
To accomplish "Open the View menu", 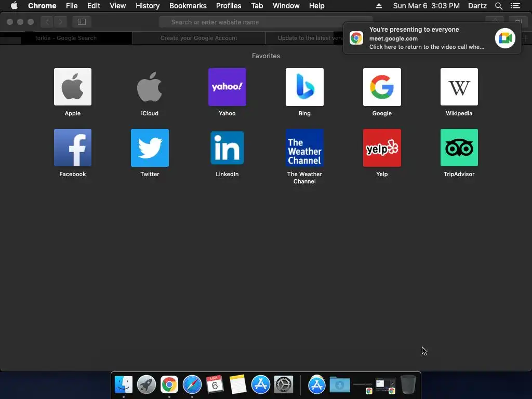I will [x=118, y=6].
